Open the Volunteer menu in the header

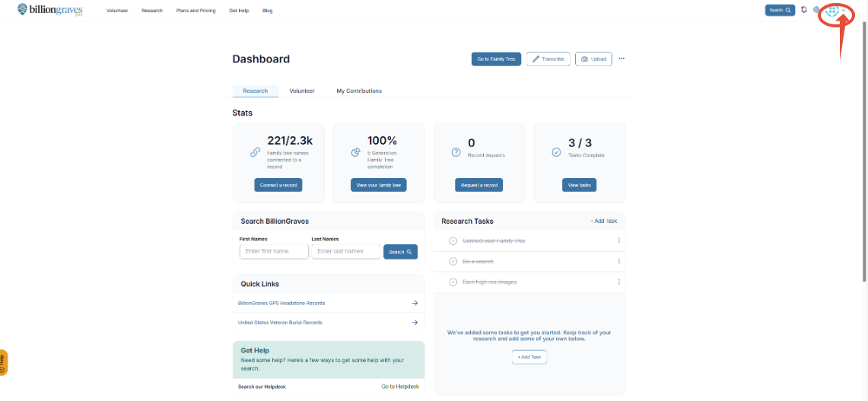[x=117, y=11]
